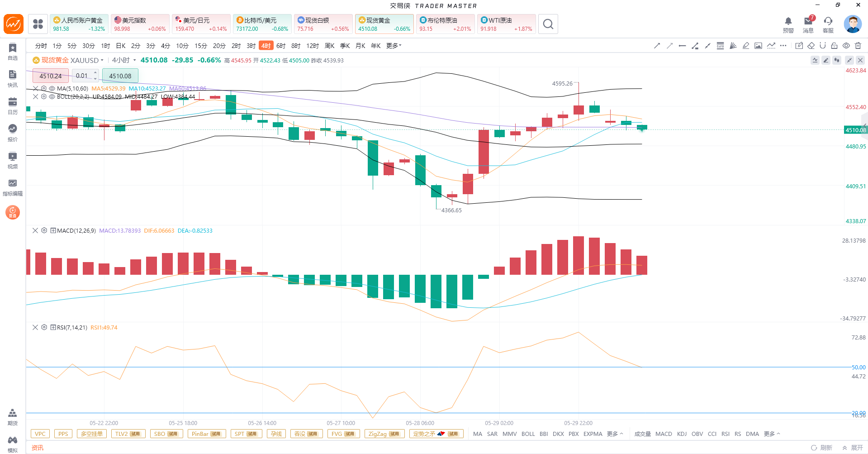This screenshot has width=868, height=454.
Task: Select the 30分 timeframe tab
Action: pyautogui.click(x=89, y=46)
